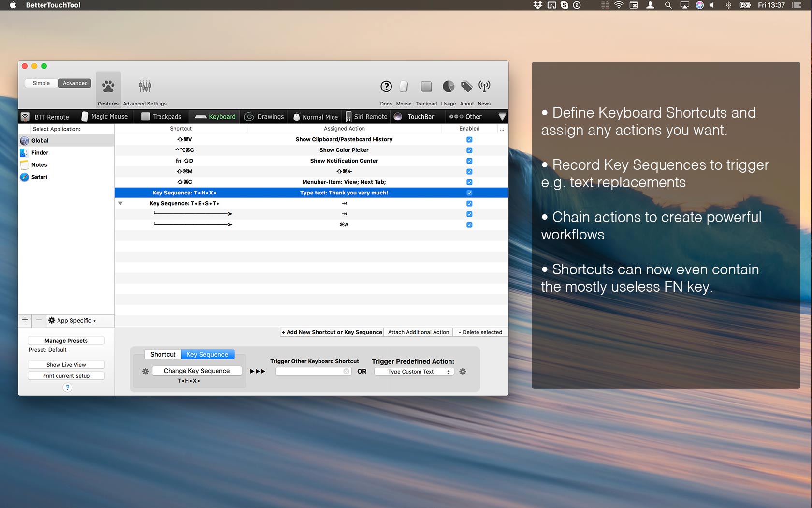This screenshot has height=508, width=812.
Task: Toggle the Key Sequence T•H•X• enabled checkbox
Action: [469, 193]
